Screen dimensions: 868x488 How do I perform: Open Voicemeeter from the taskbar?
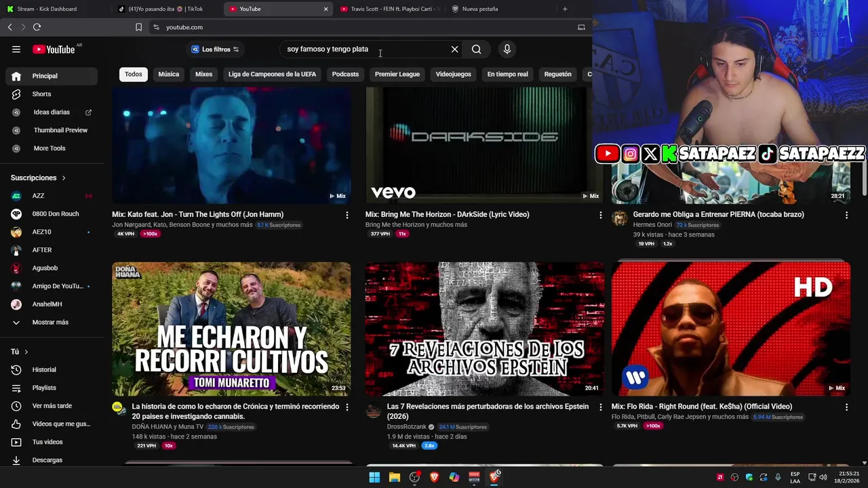pyautogui.click(x=474, y=477)
